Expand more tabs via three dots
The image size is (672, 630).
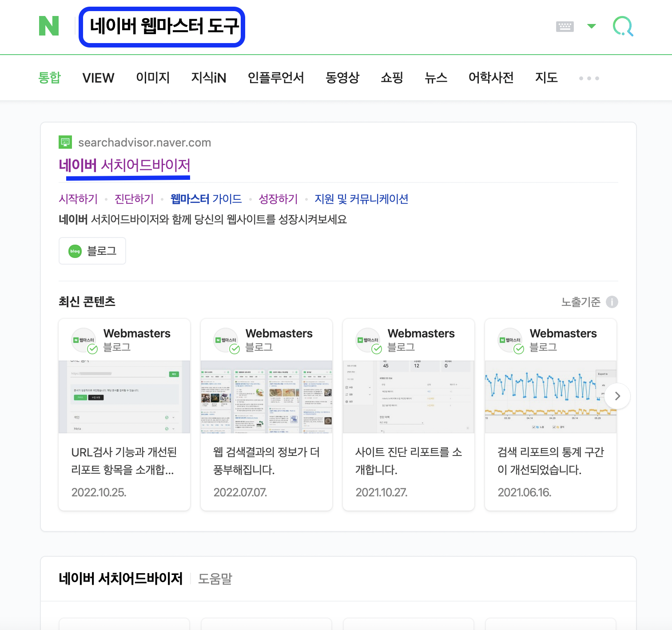pyautogui.click(x=589, y=78)
